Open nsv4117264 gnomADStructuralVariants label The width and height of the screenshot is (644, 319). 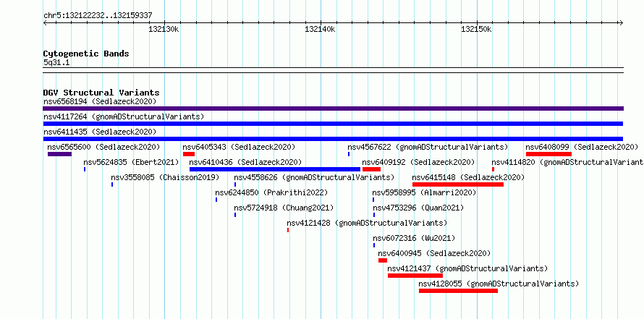(124, 116)
